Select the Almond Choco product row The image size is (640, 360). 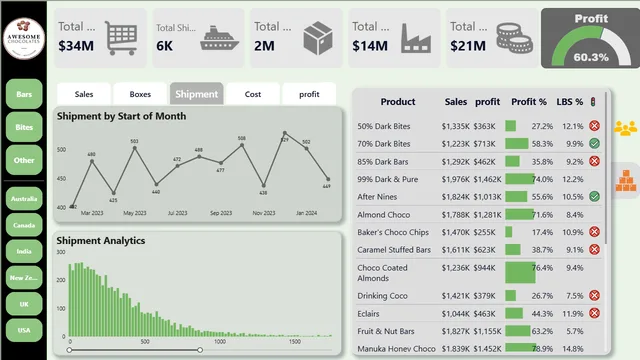pos(478,214)
